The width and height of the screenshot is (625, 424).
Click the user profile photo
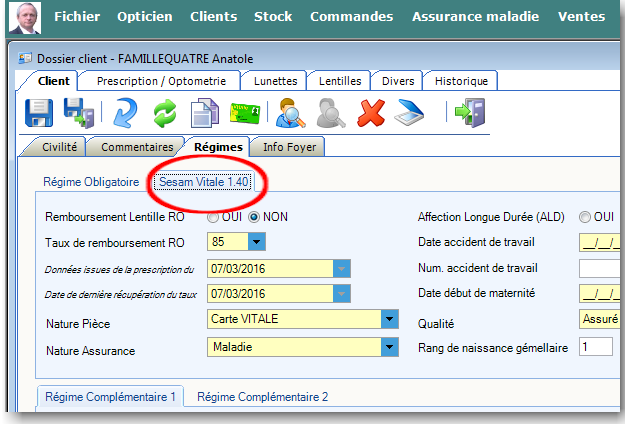[25, 18]
